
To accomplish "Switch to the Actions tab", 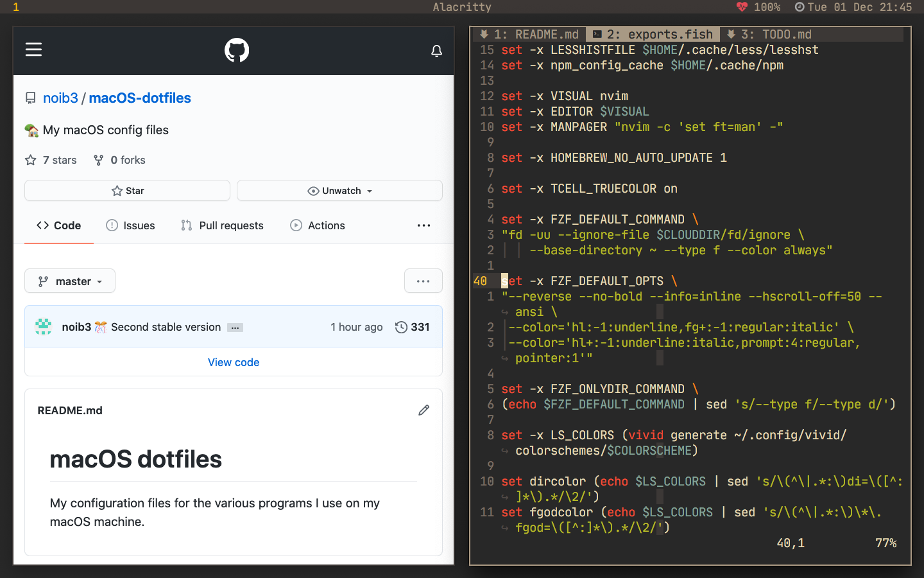I will pos(318,225).
